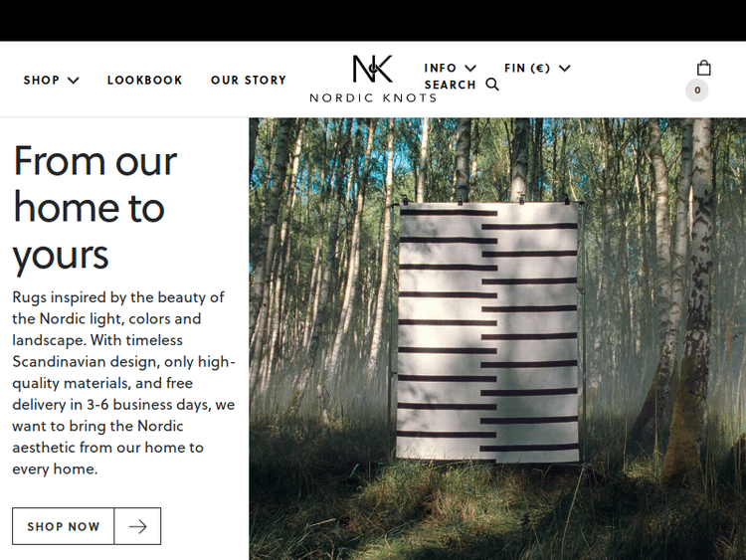The image size is (746, 560).
Task: Click the rug description paragraph
Action: click(123, 383)
